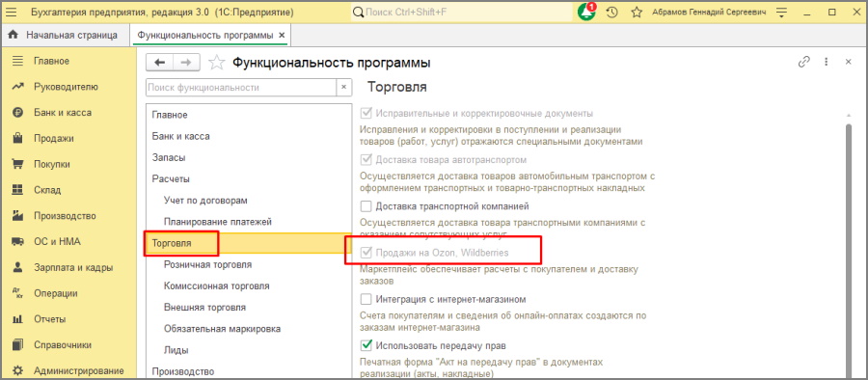Screen dimensions: 868x380
Task: Select Планирование платежей item
Action: click(249, 222)
